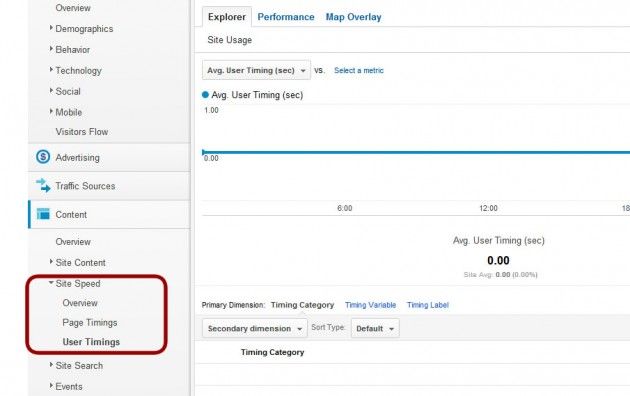Screen dimensions: 630x396
Task: Open User Timings report
Action: 91,342
